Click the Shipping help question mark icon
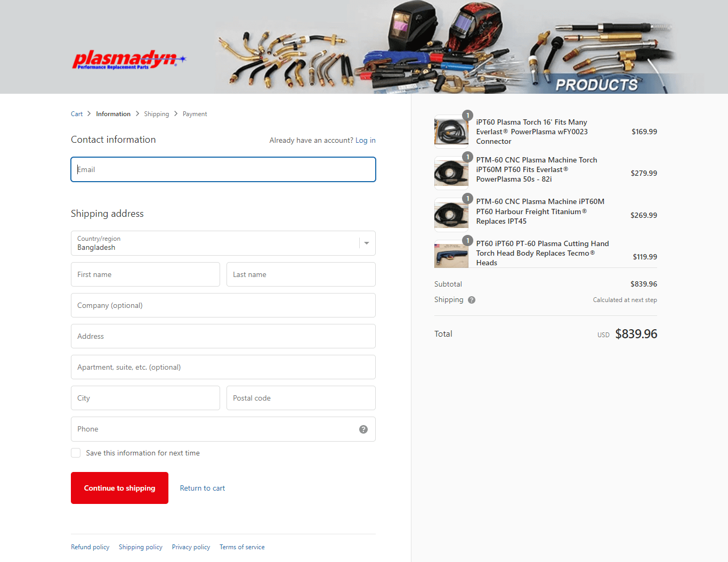 pyautogui.click(x=472, y=300)
